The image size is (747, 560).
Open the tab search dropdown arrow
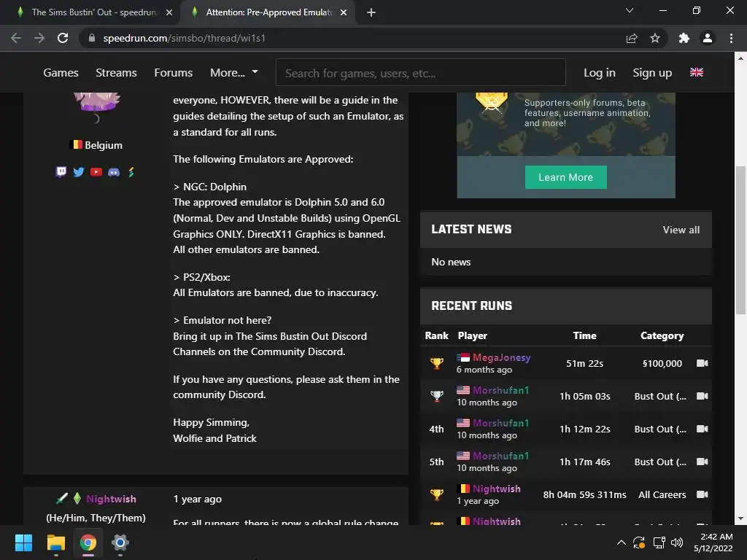pos(630,10)
